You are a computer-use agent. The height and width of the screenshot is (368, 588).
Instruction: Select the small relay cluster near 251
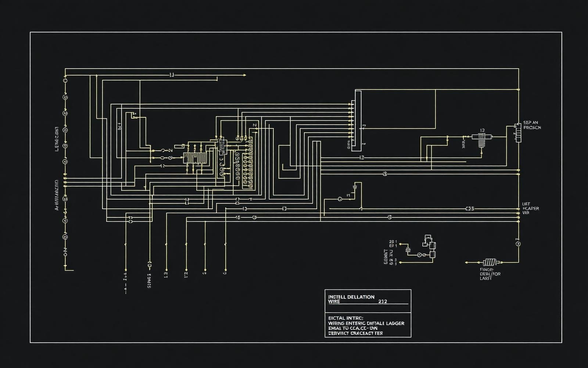pyautogui.click(x=429, y=247)
